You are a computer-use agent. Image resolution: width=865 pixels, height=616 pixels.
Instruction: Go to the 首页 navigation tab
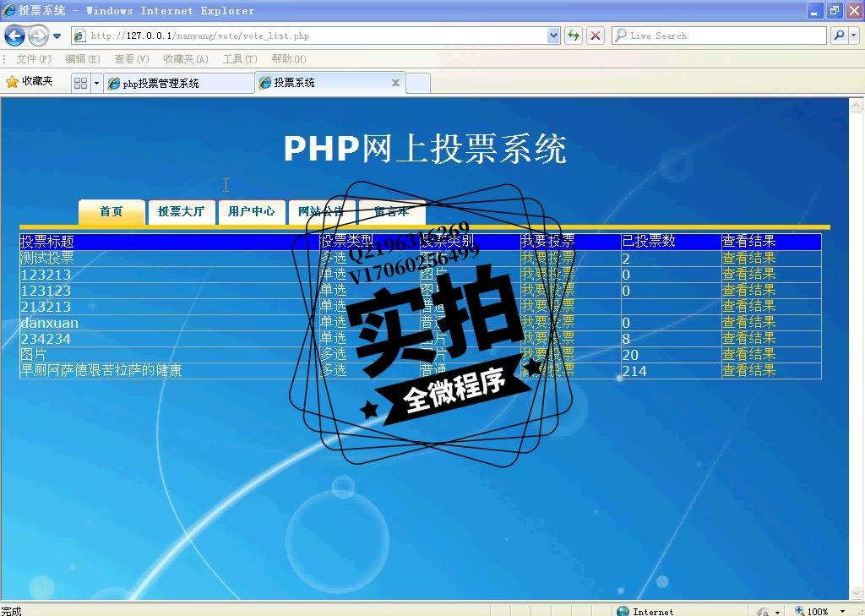pos(112,212)
